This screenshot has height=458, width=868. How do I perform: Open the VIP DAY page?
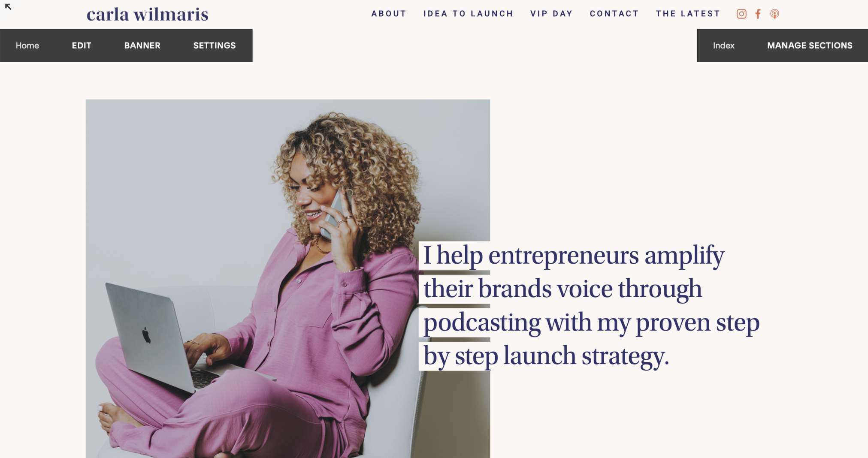coord(551,14)
